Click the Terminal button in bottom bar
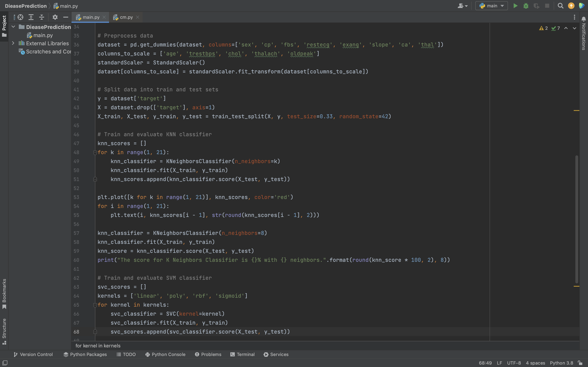 (x=242, y=355)
